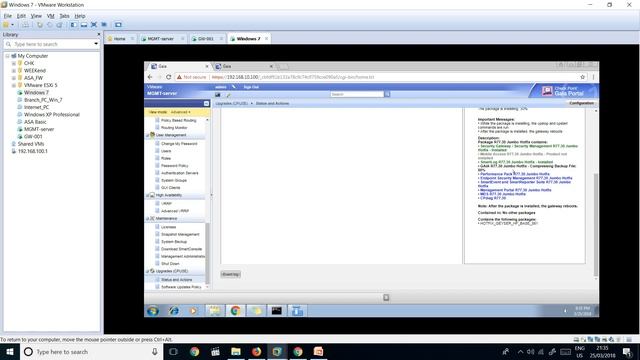
Task: Open the View mode Advanced dropdown
Action: tap(180, 112)
